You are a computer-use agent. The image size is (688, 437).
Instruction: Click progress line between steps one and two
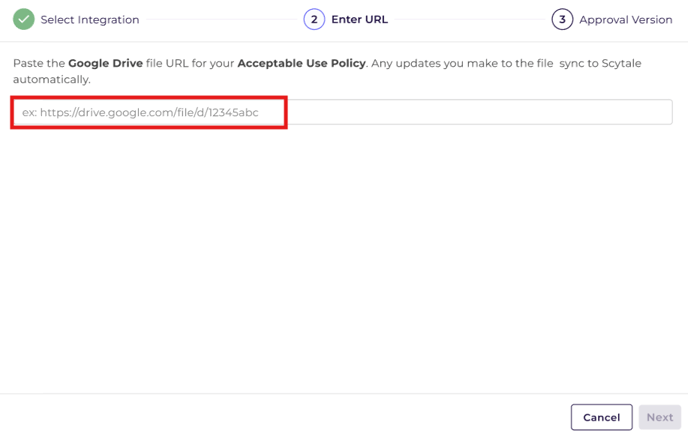(x=222, y=19)
